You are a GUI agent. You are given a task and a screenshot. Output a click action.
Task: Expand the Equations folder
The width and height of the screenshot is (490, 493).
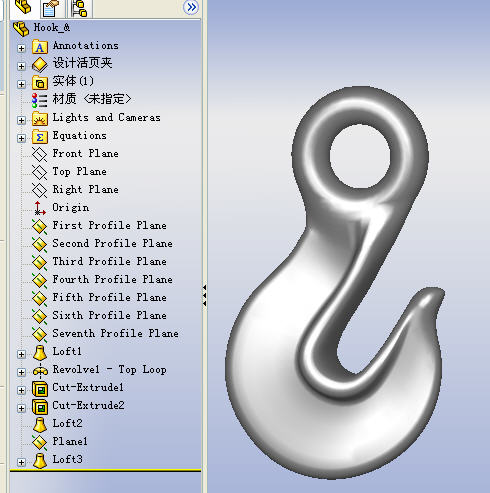click(x=21, y=138)
